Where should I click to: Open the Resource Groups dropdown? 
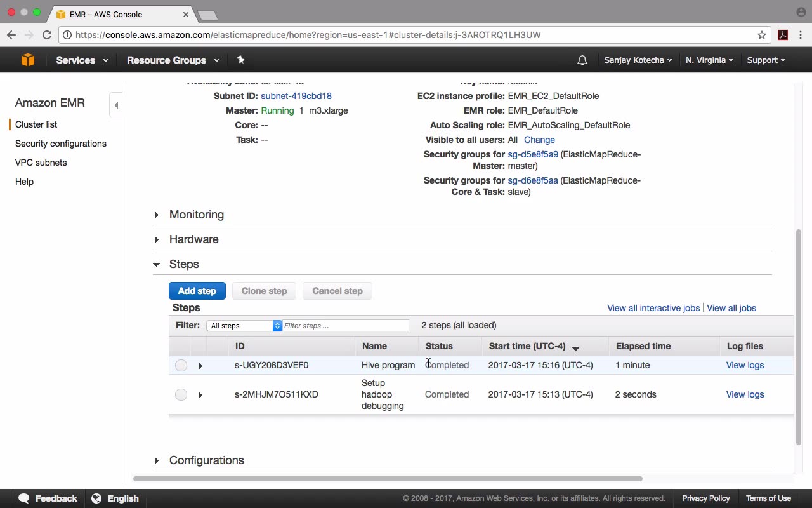point(173,60)
